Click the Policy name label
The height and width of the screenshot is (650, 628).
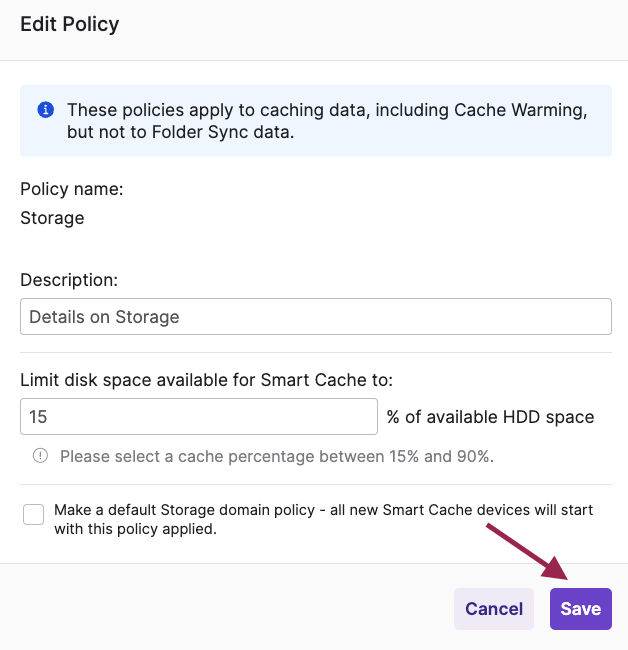[72, 189]
